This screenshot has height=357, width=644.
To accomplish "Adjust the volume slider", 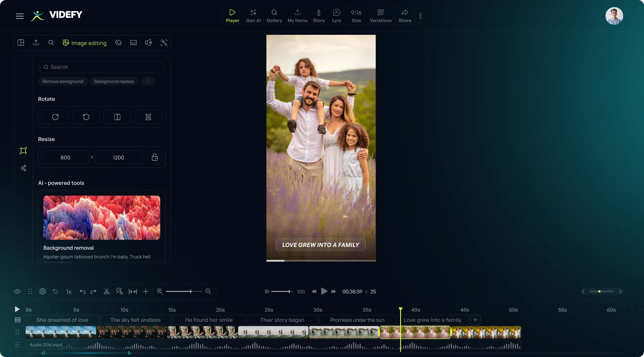I will [282, 292].
